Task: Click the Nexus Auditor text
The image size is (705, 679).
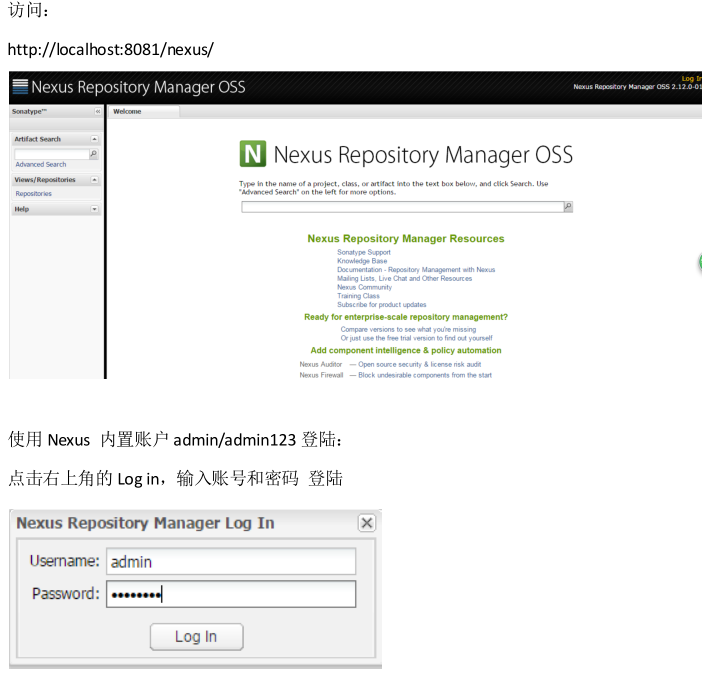Action: pyautogui.click(x=321, y=364)
